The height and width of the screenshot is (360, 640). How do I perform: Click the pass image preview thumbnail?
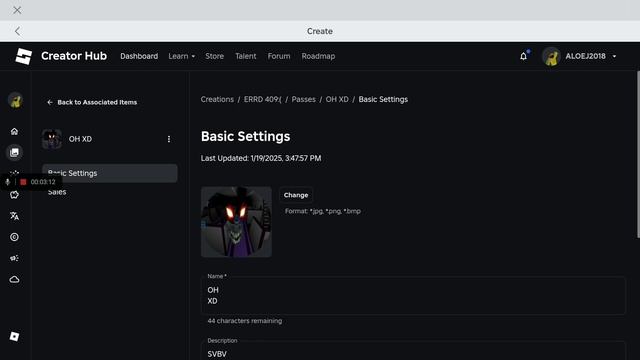point(236,222)
